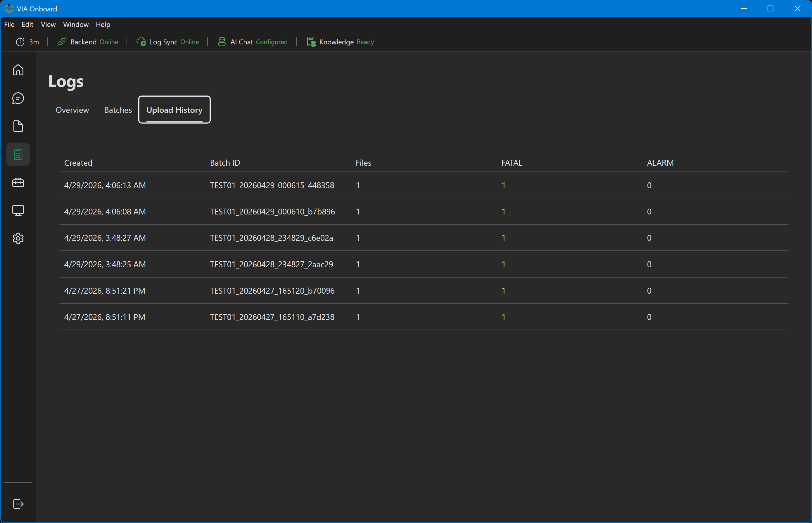This screenshot has width=812, height=523.
Task: Open the File menu
Action: pos(9,25)
